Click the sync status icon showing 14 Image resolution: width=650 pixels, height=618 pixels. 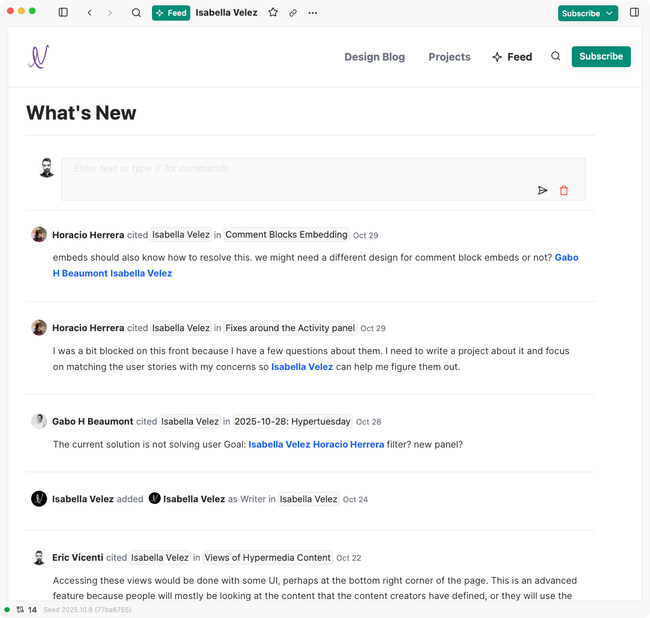[20, 610]
